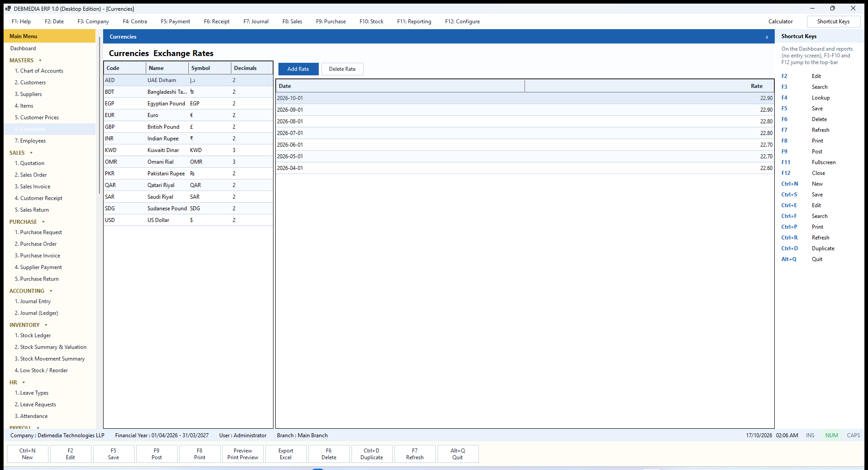Collapse the INVENTORY section arrow
Screen dimensions: 868x470
coord(46,325)
